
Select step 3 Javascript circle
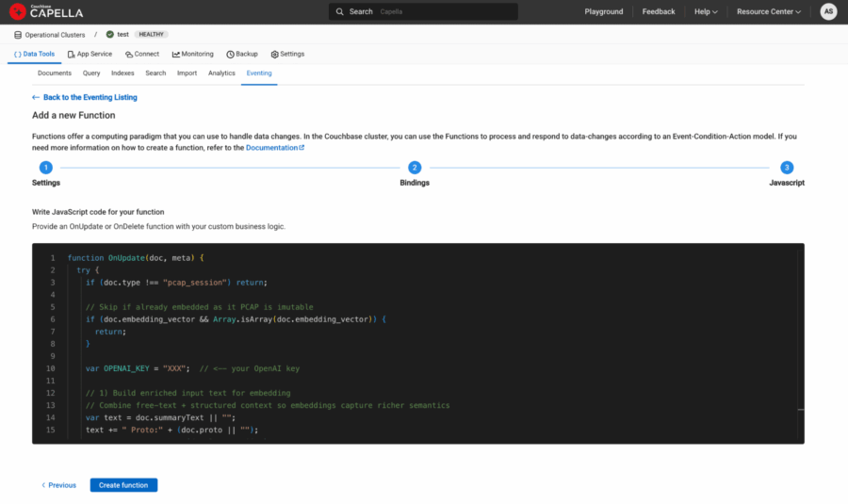pyautogui.click(x=787, y=168)
